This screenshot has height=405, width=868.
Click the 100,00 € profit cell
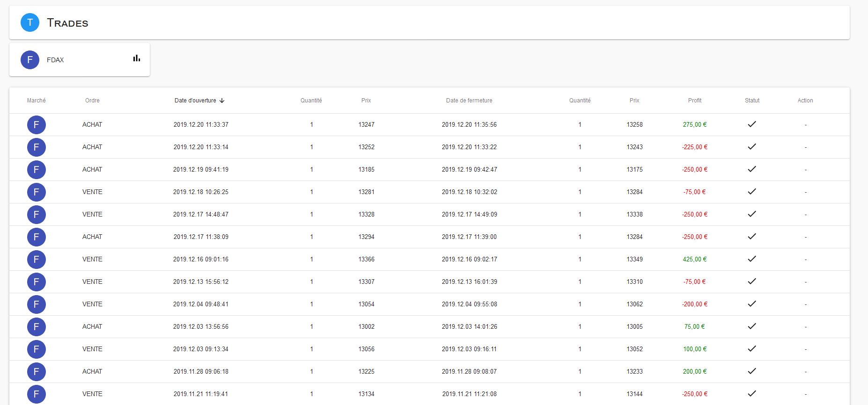695,349
